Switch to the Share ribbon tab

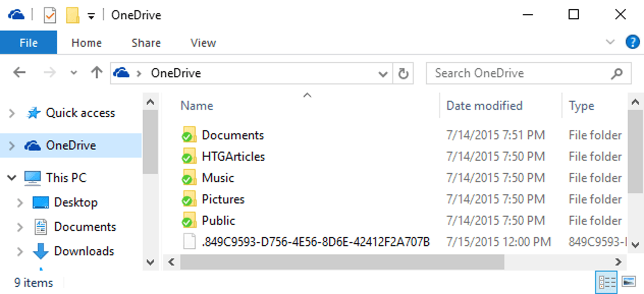[x=146, y=43]
